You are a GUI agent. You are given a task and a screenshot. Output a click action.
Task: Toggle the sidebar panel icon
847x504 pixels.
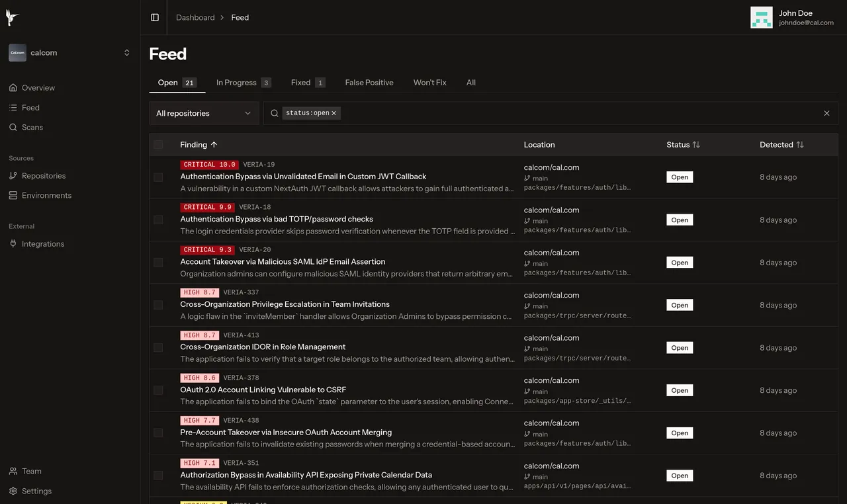click(x=155, y=18)
